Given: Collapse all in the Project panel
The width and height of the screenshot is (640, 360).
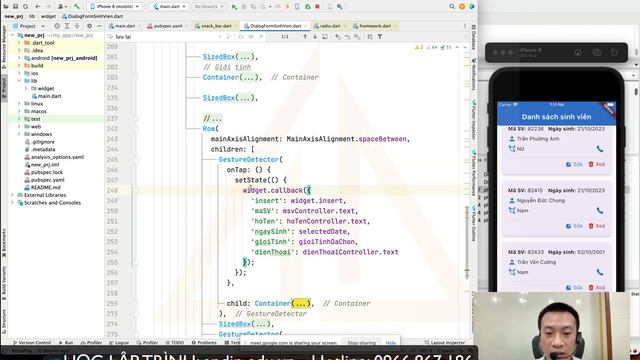Looking at the screenshot, I should pyautogui.click(x=77, y=26).
